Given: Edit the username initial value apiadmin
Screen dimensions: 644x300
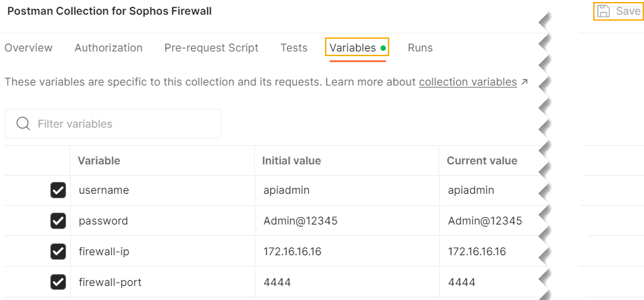Looking at the screenshot, I should point(286,190).
